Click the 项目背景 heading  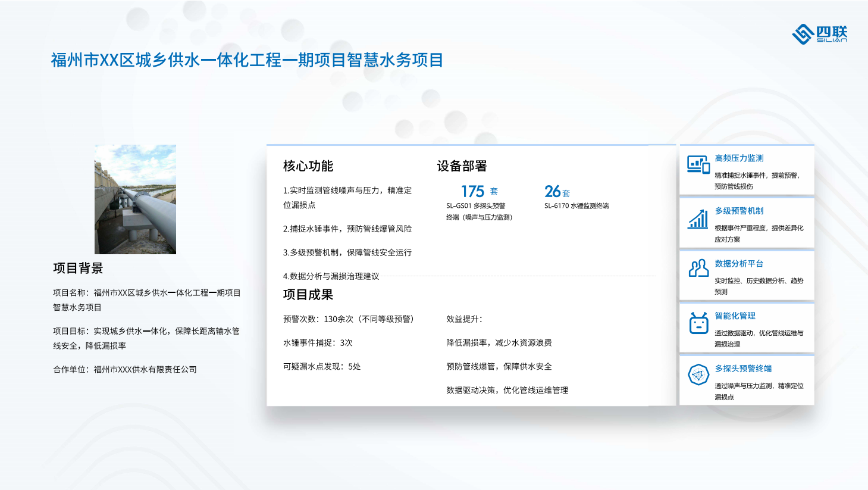point(78,268)
